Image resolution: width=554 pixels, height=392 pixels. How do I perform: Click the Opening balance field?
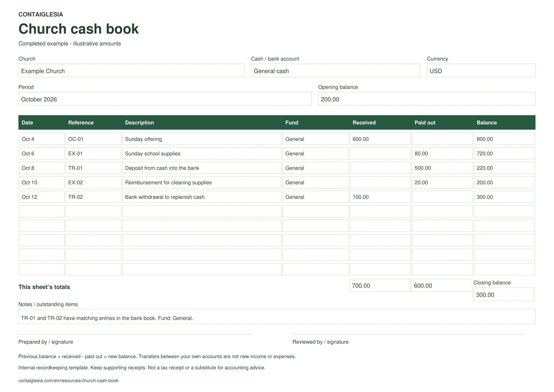coord(427,99)
